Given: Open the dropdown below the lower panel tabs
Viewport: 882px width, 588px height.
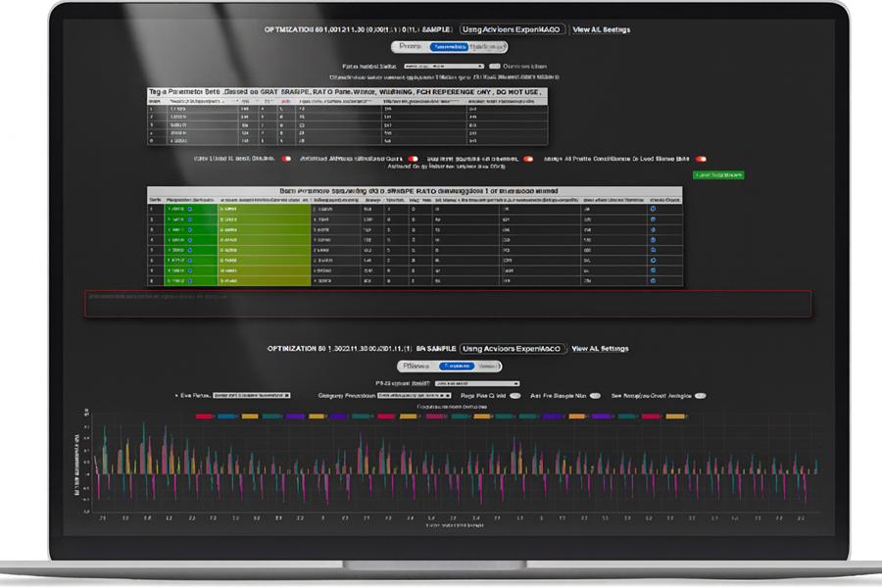Looking at the screenshot, I should [477, 384].
